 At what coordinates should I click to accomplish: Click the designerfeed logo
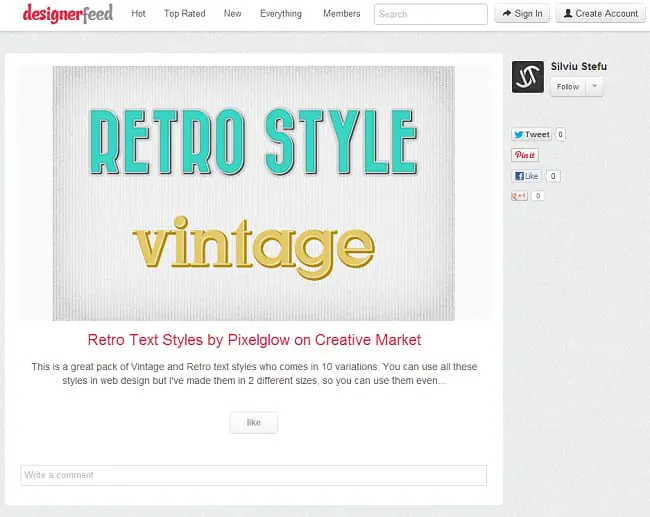pos(68,13)
